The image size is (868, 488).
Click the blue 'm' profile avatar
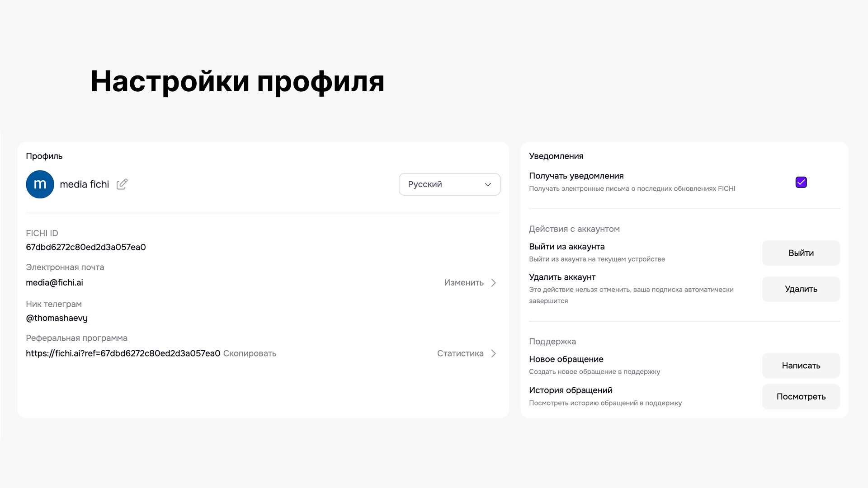(x=40, y=184)
